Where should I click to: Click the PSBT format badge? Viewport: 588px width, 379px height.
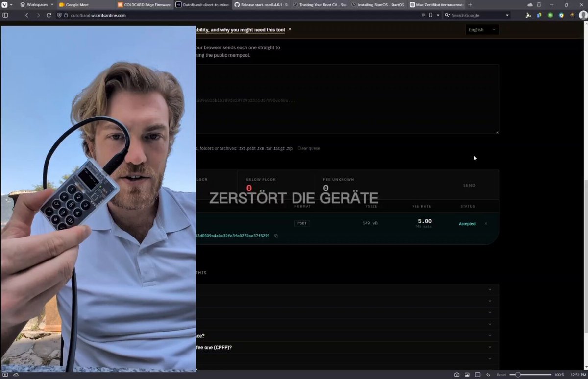pyautogui.click(x=302, y=223)
